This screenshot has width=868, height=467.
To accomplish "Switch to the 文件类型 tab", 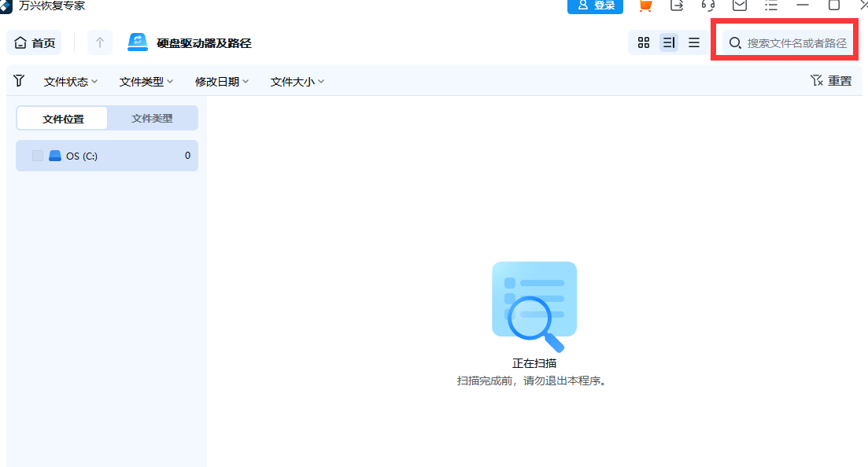I will [x=152, y=118].
